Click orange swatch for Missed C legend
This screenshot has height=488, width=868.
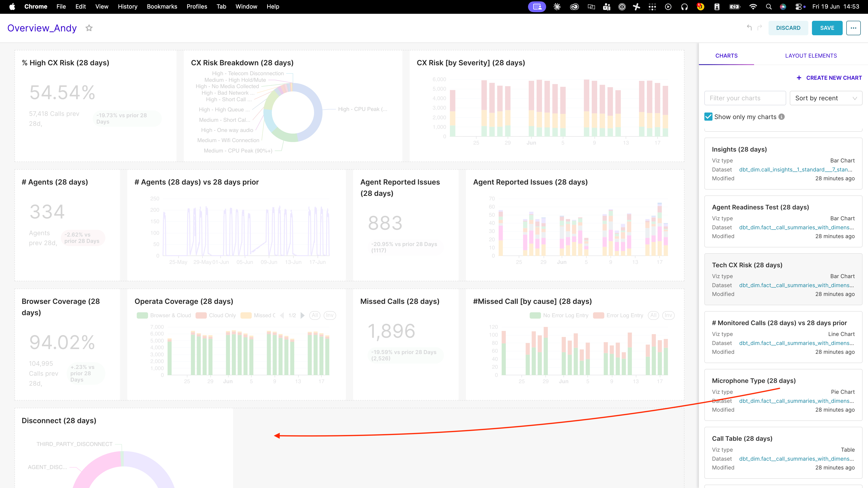click(246, 315)
